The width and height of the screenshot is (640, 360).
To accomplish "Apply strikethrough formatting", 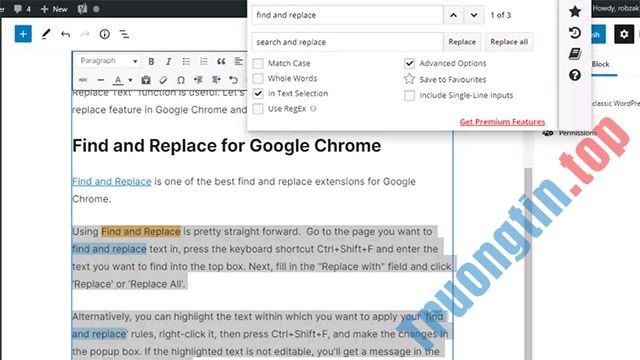I will [x=83, y=80].
